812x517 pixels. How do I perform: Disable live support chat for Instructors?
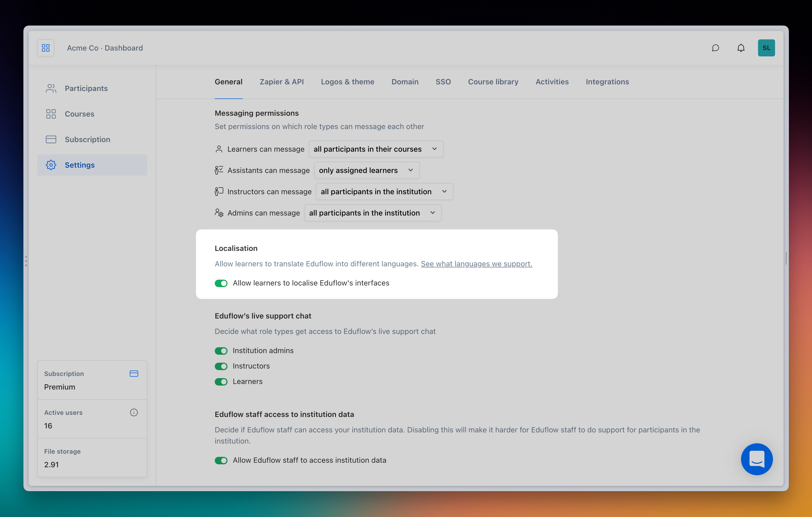click(x=221, y=366)
